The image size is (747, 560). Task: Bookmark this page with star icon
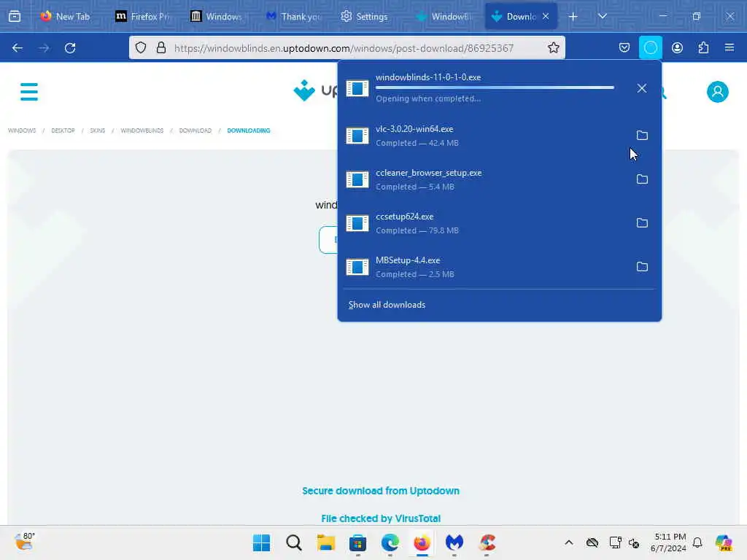pyautogui.click(x=553, y=47)
